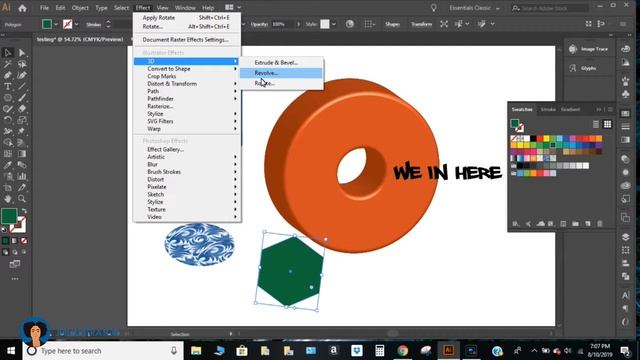Open Google Chrome from the taskbar

(402, 351)
